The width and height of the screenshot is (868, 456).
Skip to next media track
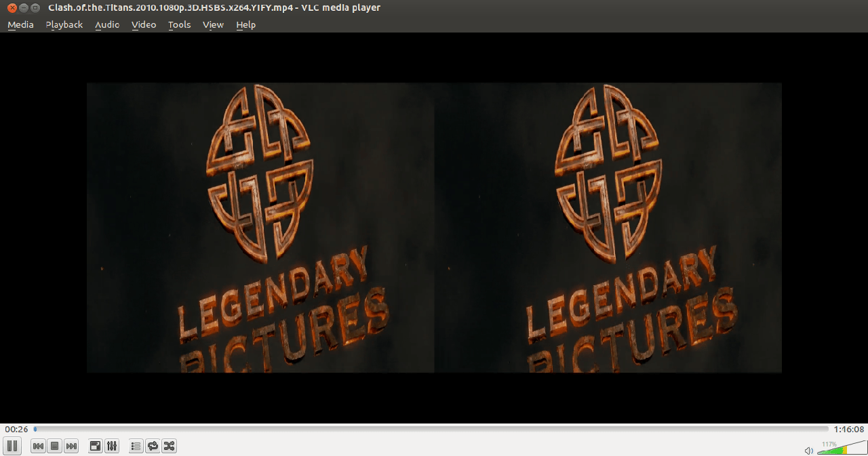[x=71, y=446]
